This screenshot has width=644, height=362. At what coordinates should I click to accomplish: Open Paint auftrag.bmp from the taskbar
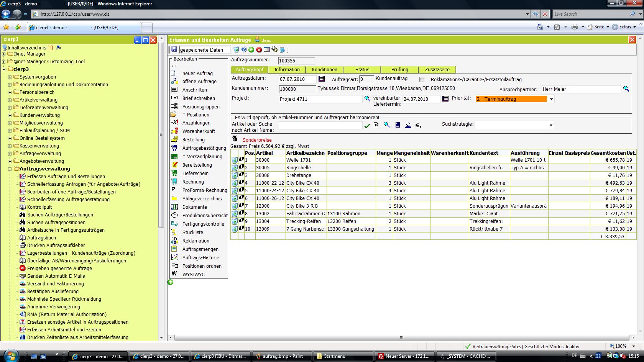pos(282,356)
